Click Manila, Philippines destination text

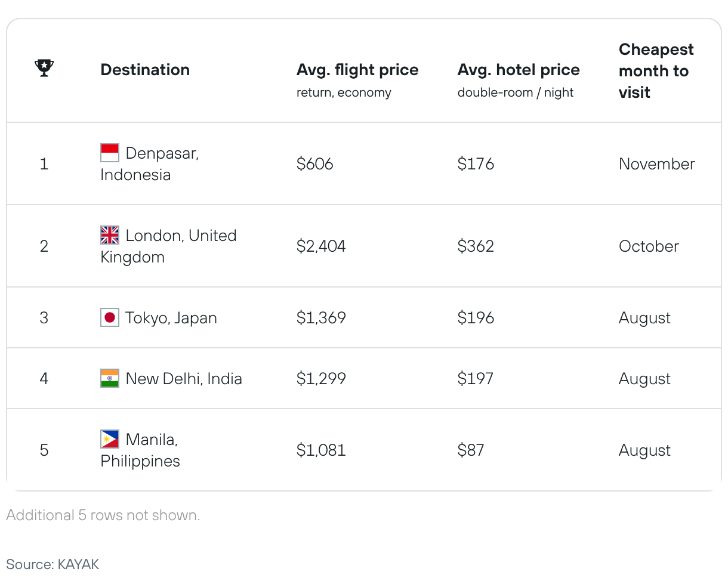click(140, 450)
